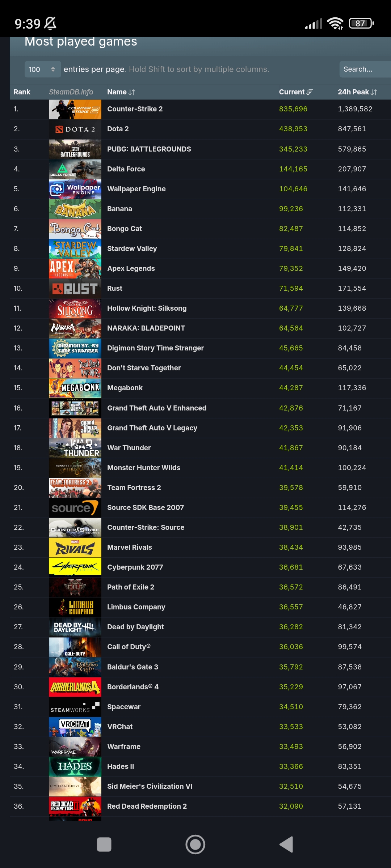Open the Marvel Rivals logo image
This screenshot has width=391, height=868.
(x=75, y=547)
